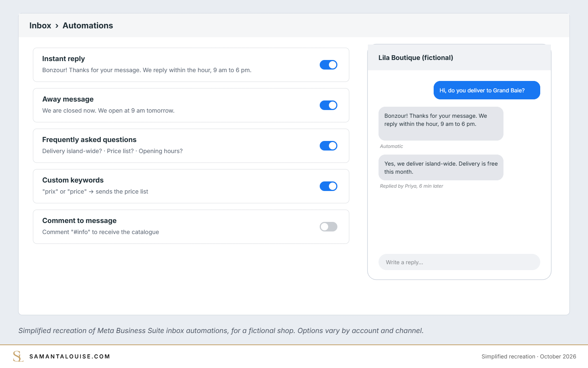Image resolution: width=588 pixels, height=368 pixels.
Task: Open the Away message card title
Action: coord(68,99)
